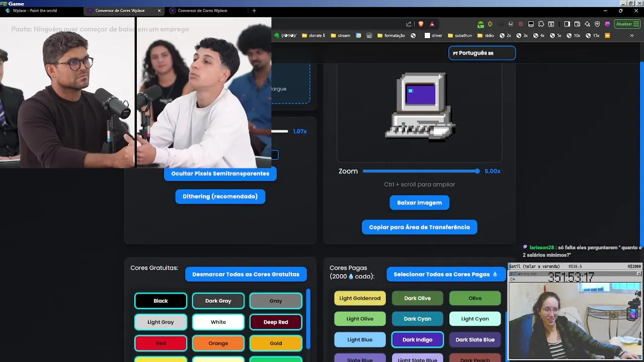Open the (/◕ヮ◕)/ bookmark
Screen dimensions: 644x362
click(285, 36)
